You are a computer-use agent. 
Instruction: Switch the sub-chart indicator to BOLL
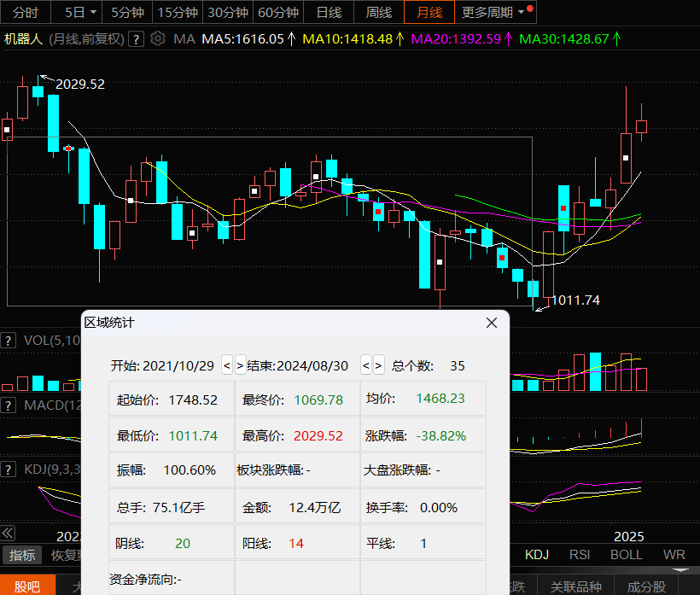[626, 555]
